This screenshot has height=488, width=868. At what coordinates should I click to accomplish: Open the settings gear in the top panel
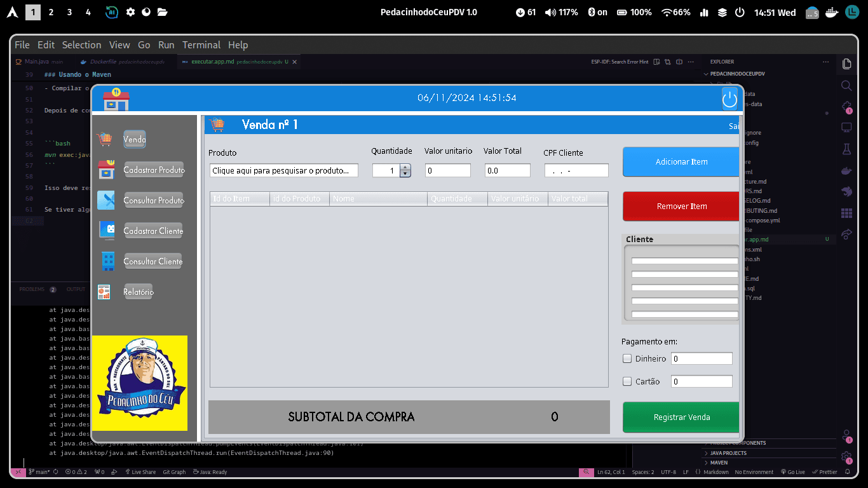130,12
